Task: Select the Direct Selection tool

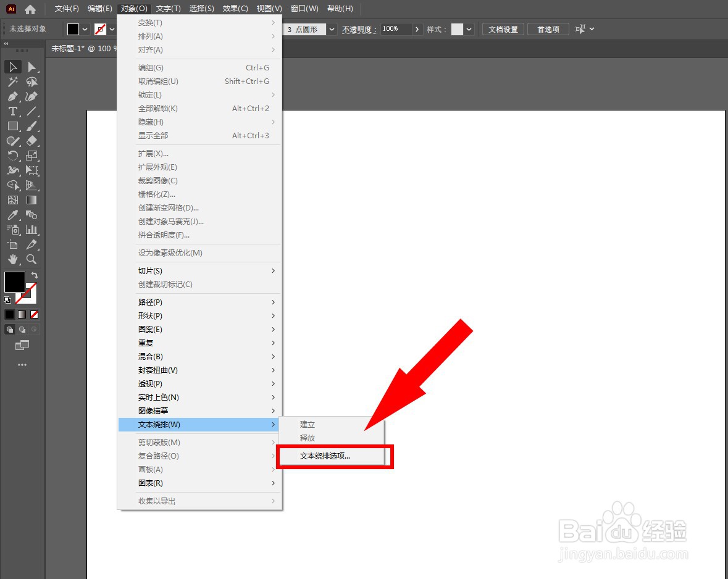Action: coord(31,67)
